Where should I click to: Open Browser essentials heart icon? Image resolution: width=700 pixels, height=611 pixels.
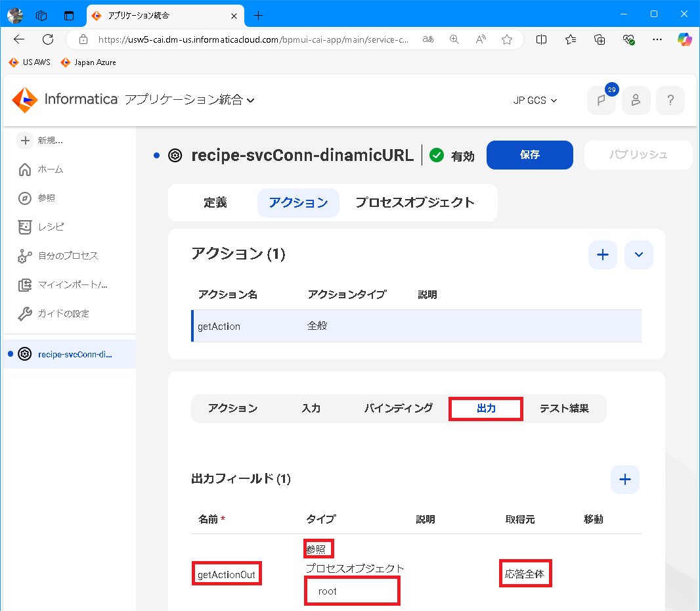[x=628, y=40]
